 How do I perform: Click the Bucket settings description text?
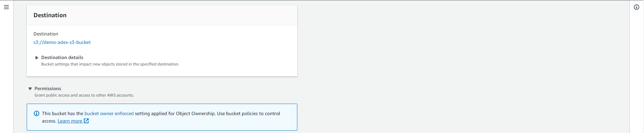click(110, 64)
